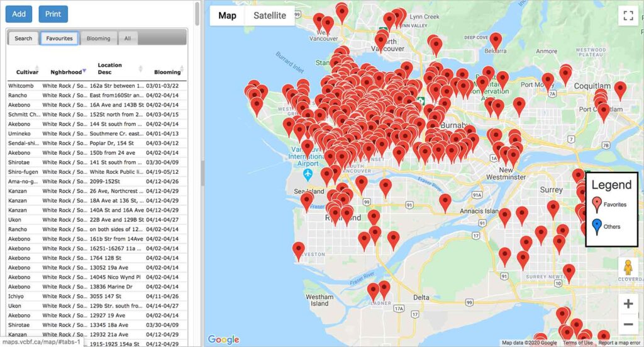Click the Google logo on the map

(x=223, y=339)
